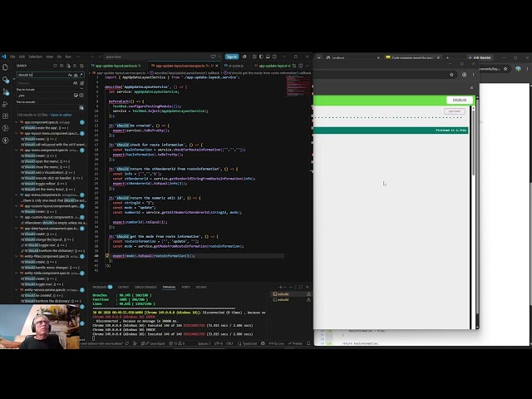This screenshot has width=532, height=399.
Task: Open the Go menu
Action: (59, 57)
